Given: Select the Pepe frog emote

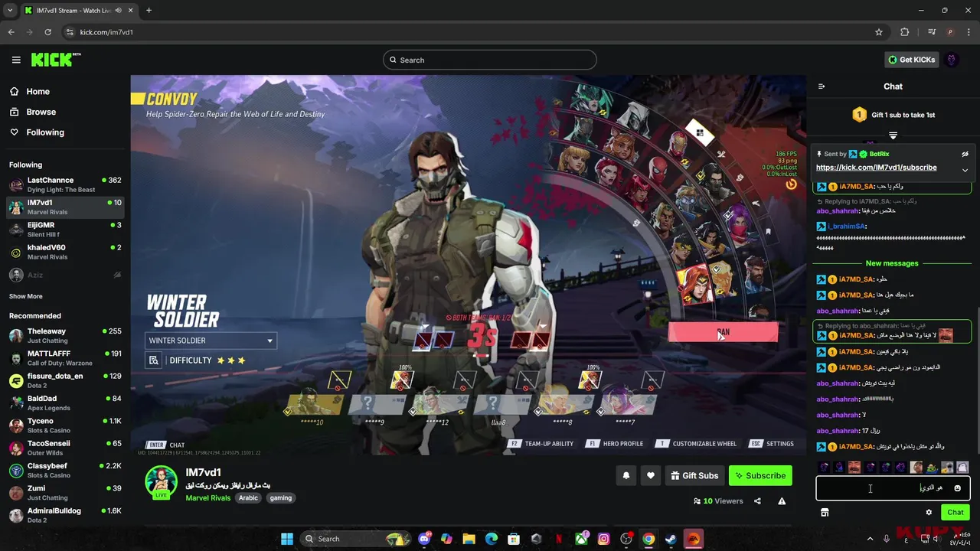Looking at the screenshot, I should (x=932, y=467).
